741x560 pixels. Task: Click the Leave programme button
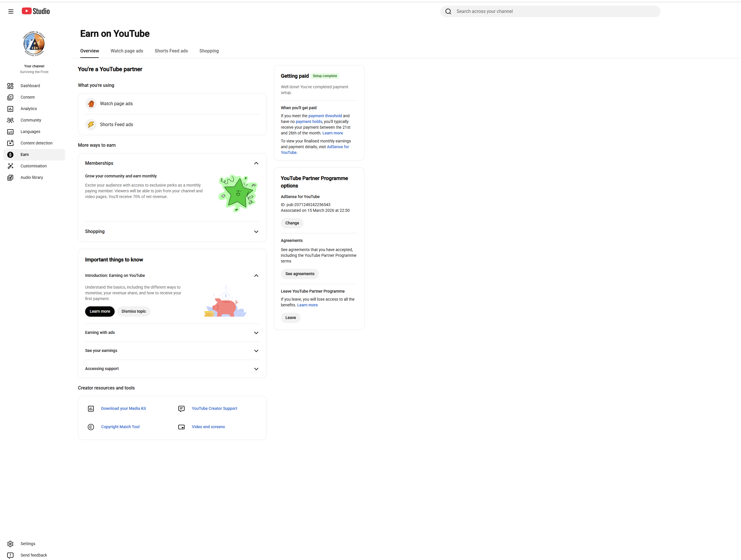tap(290, 318)
